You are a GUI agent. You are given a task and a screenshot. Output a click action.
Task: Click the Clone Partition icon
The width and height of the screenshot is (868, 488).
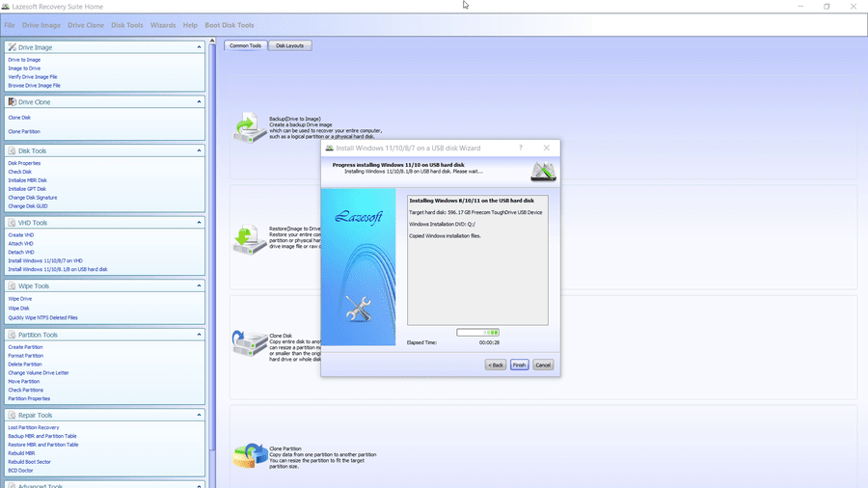[x=250, y=455]
